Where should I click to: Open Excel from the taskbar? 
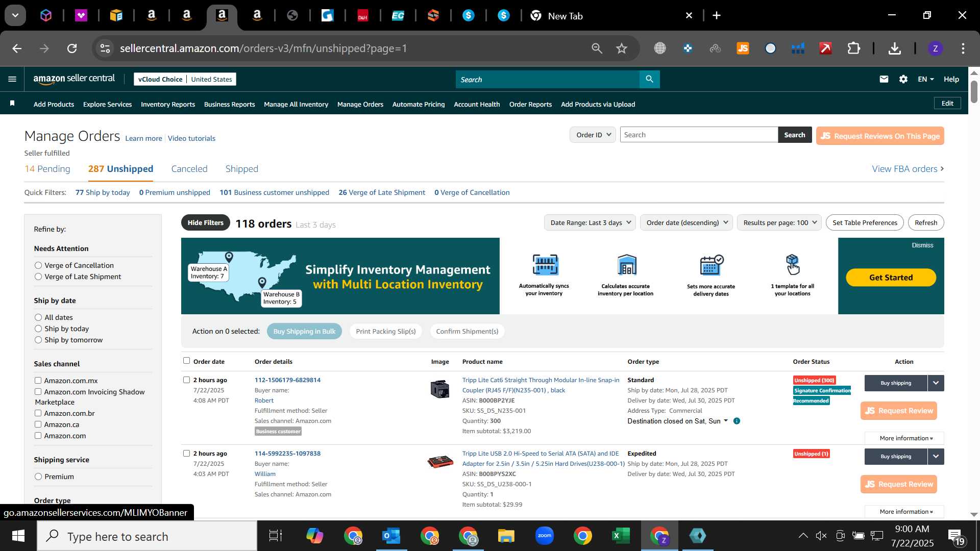click(621, 536)
